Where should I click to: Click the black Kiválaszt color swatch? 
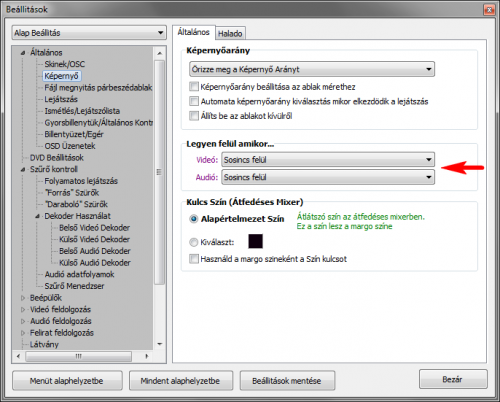click(255, 241)
